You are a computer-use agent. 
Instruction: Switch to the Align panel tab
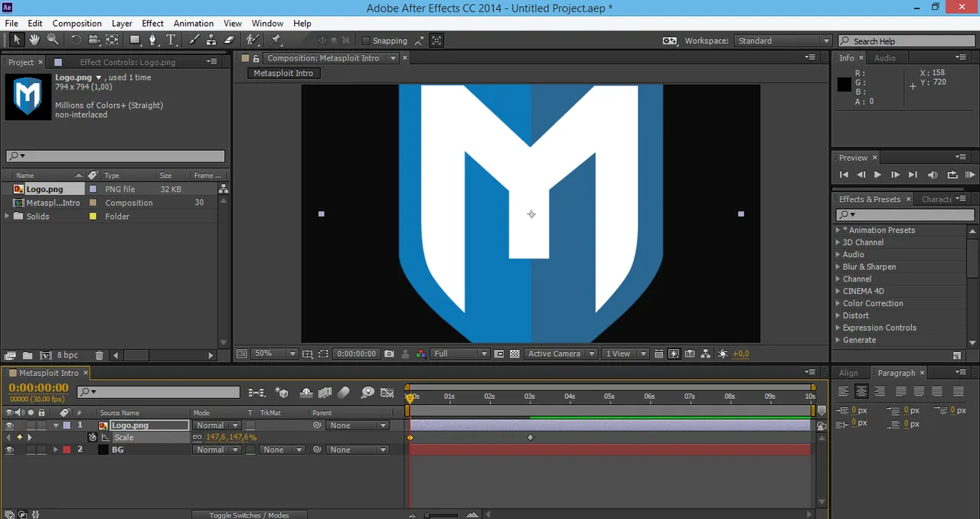point(848,373)
